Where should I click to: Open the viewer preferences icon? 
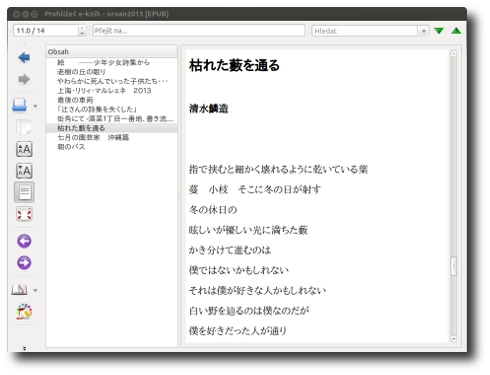[x=24, y=312]
